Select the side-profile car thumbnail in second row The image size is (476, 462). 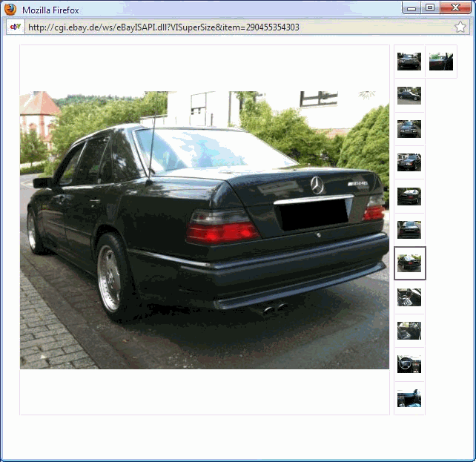(409, 95)
